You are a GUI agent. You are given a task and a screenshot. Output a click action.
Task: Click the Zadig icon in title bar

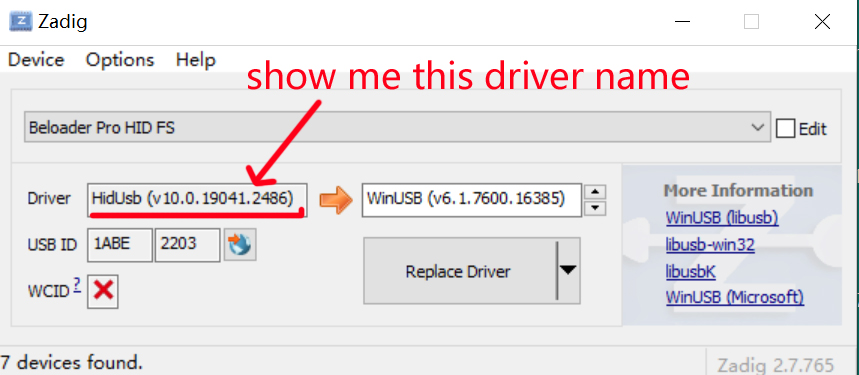click(x=21, y=22)
